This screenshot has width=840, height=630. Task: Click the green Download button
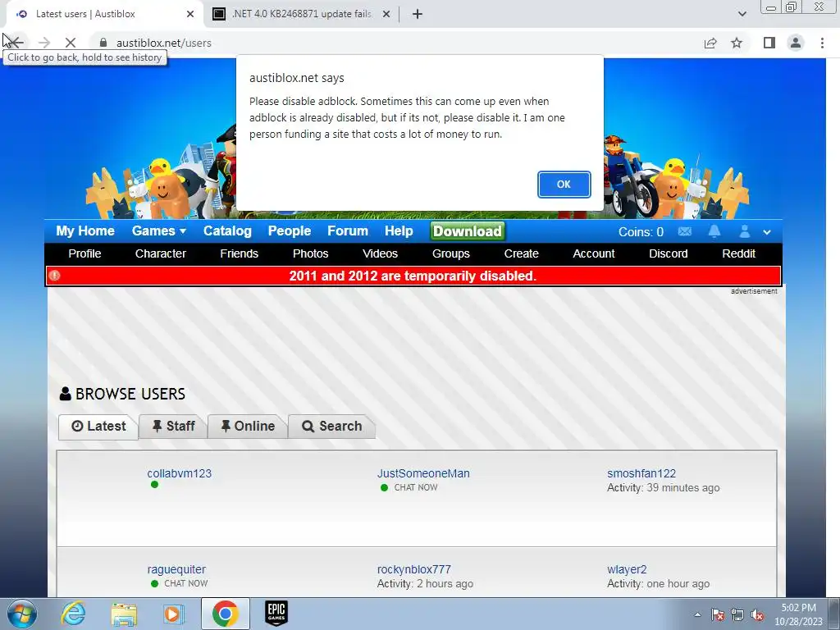pos(467,231)
